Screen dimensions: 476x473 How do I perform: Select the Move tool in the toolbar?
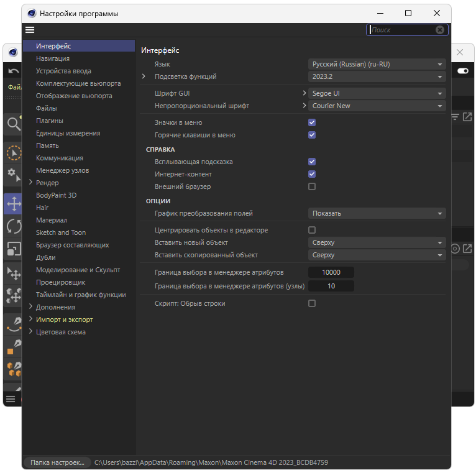13,204
